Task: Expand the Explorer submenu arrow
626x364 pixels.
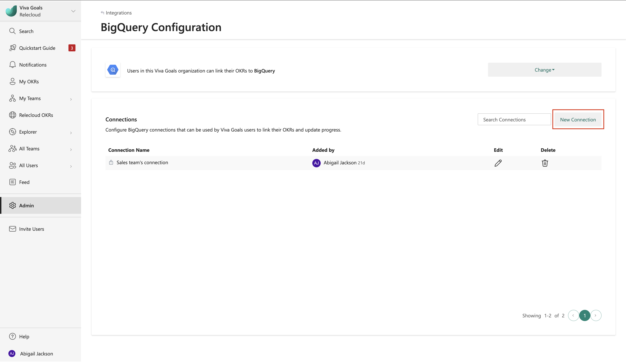Action: tap(71, 133)
